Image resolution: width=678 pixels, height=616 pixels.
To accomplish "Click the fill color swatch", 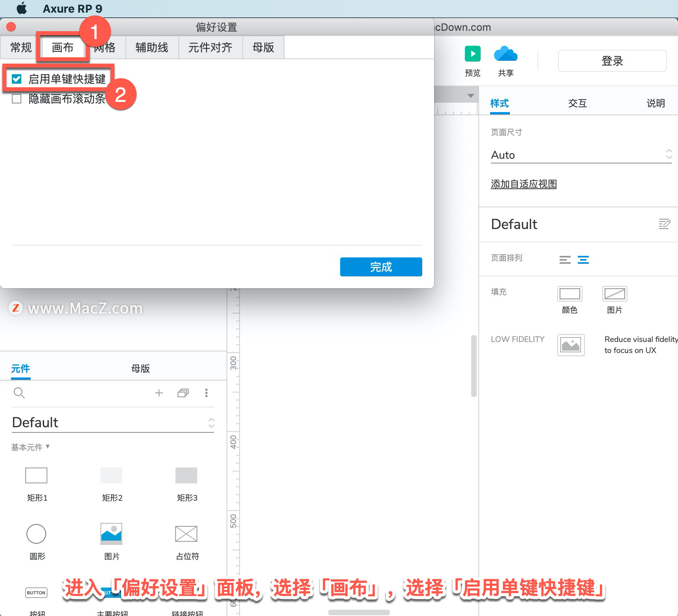I will click(x=569, y=294).
